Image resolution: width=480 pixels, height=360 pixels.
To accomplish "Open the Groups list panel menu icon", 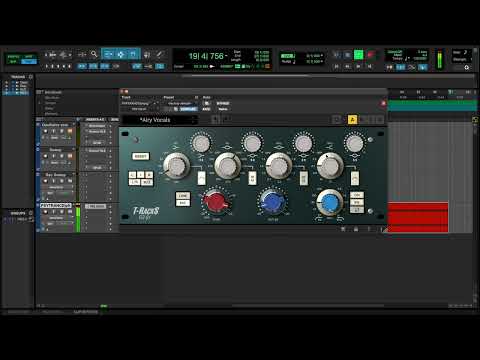I will pyautogui.click(x=31, y=213).
